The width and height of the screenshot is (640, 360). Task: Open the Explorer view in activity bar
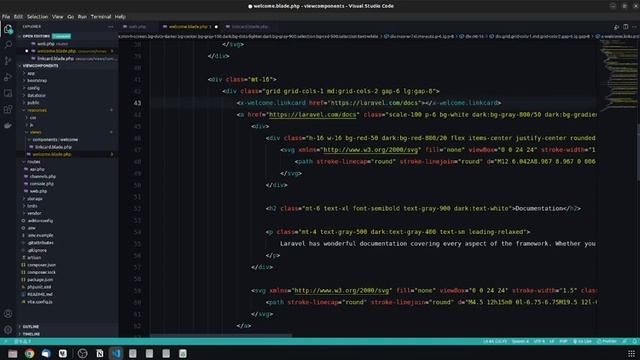pos(8,29)
